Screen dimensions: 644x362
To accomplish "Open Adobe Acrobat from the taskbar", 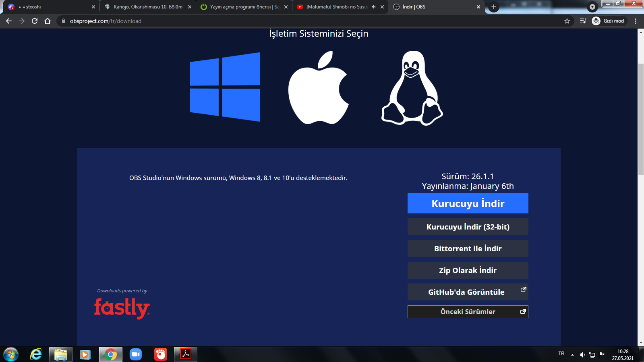I will [x=186, y=354].
